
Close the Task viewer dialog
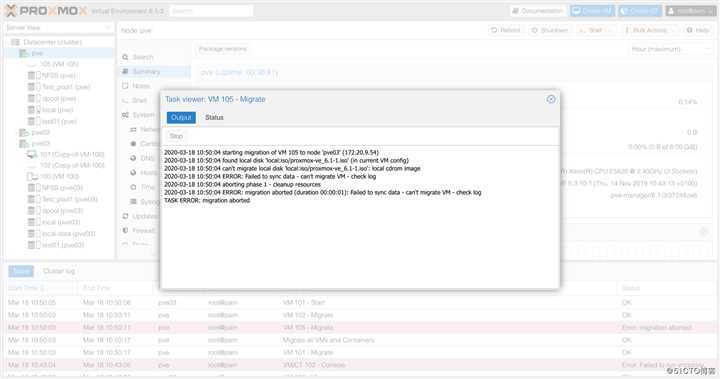click(x=551, y=99)
